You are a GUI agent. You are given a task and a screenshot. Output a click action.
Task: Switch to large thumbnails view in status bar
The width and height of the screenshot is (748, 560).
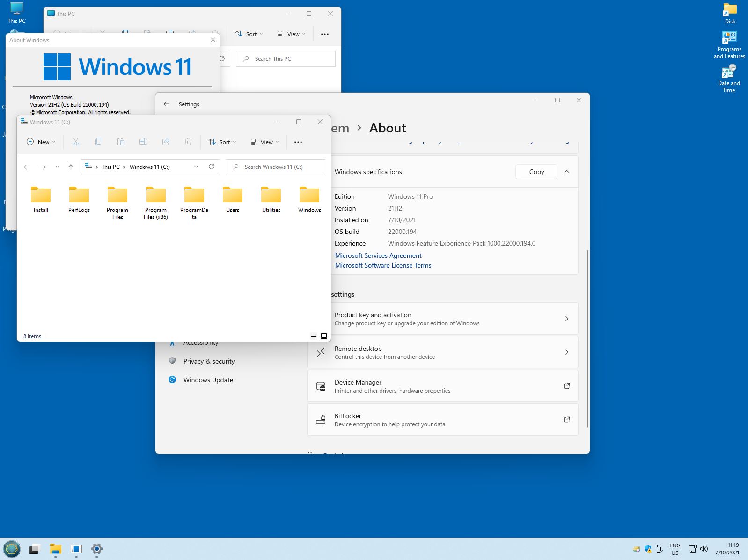pyautogui.click(x=324, y=336)
